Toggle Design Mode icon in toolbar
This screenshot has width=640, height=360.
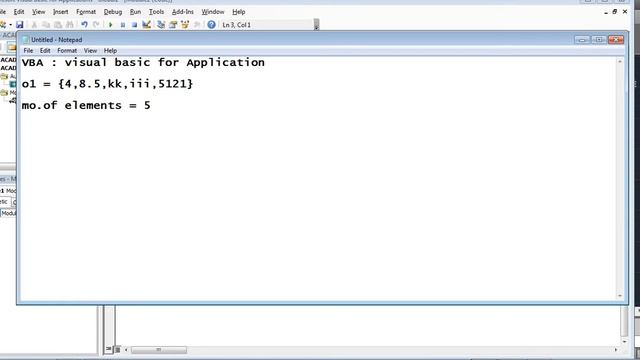(x=146, y=25)
